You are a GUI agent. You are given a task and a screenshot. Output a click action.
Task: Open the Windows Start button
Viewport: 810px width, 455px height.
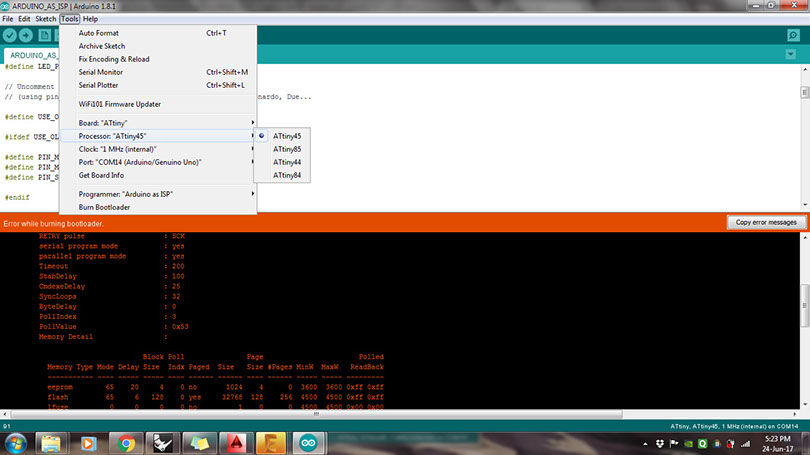16,443
